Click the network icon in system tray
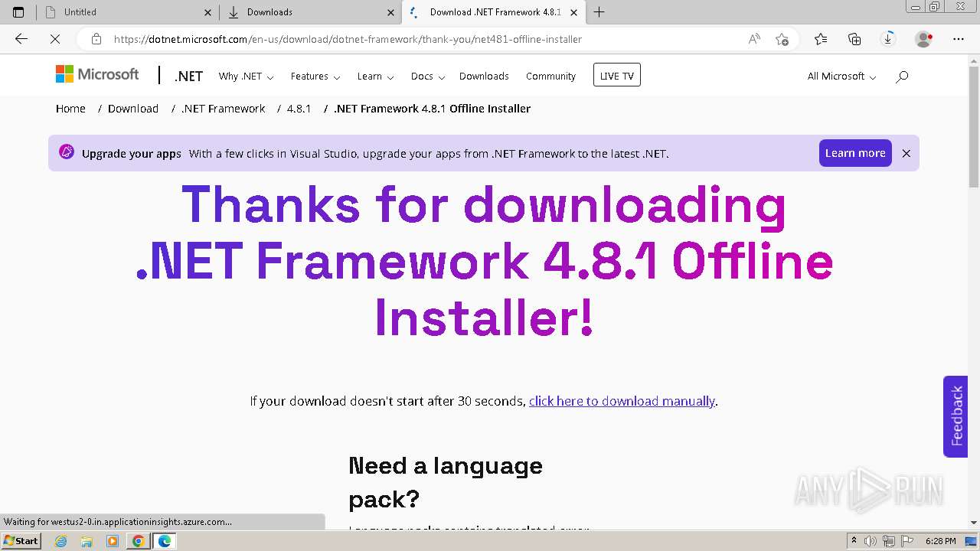 click(x=889, y=541)
